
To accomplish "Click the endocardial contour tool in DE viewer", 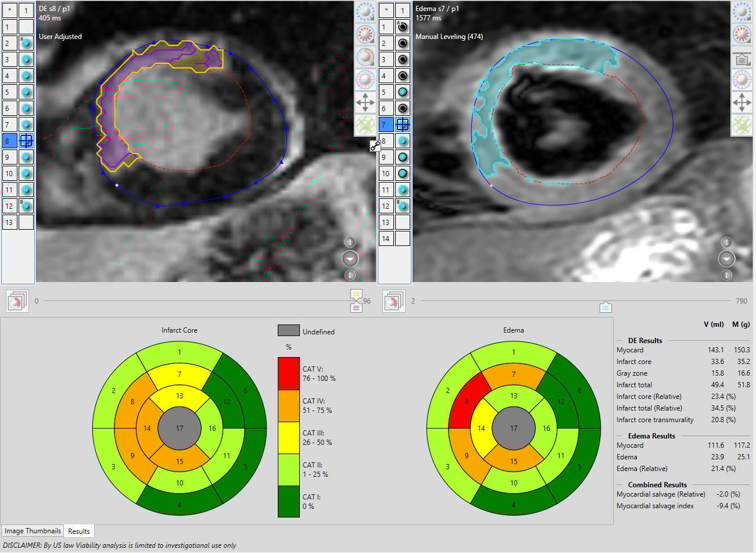I will pyautogui.click(x=365, y=34).
